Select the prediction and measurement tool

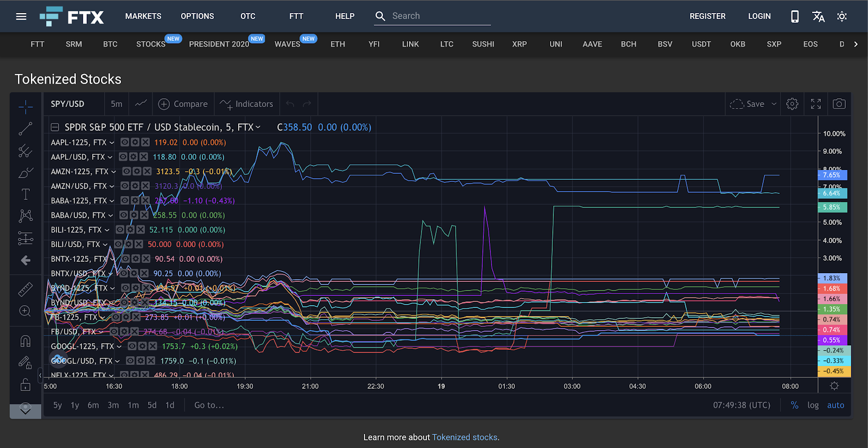click(x=25, y=238)
